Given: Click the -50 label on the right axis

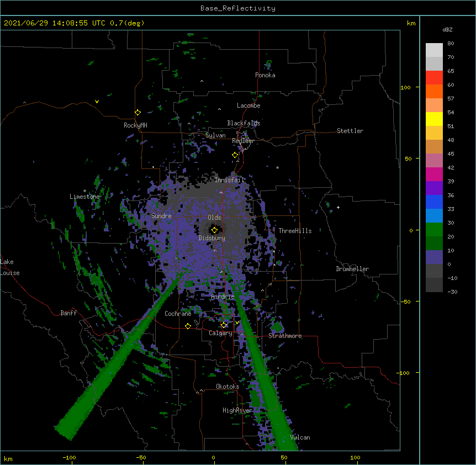Looking at the screenshot, I should (405, 302).
